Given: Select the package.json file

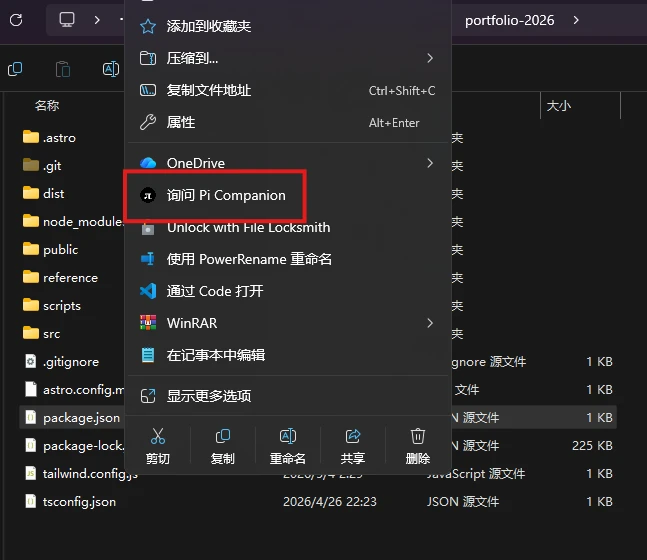Looking at the screenshot, I should (72, 418).
